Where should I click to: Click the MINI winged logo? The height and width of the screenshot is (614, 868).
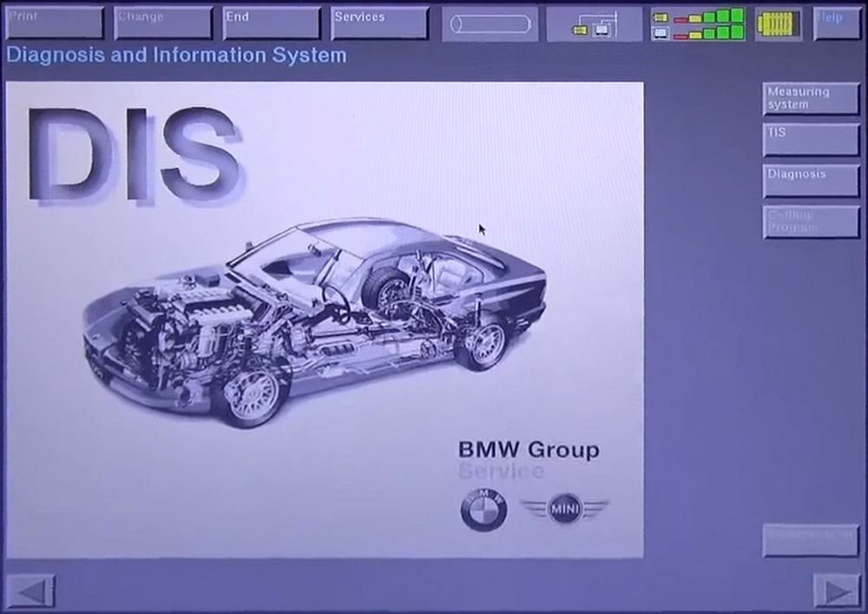pyautogui.click(x=565, y=508)
